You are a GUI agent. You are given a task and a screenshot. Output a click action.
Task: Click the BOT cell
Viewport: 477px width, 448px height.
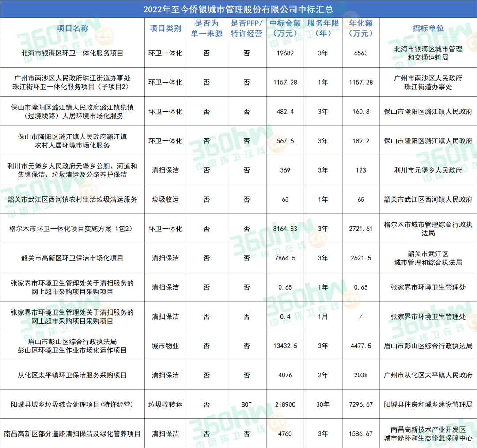click(247, 405)
